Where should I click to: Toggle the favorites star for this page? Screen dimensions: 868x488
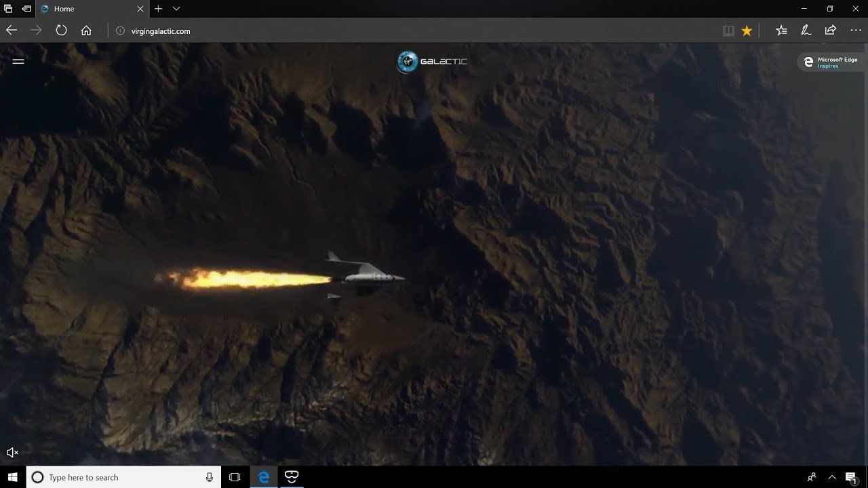pyautogui.click(x=747, y=30)
